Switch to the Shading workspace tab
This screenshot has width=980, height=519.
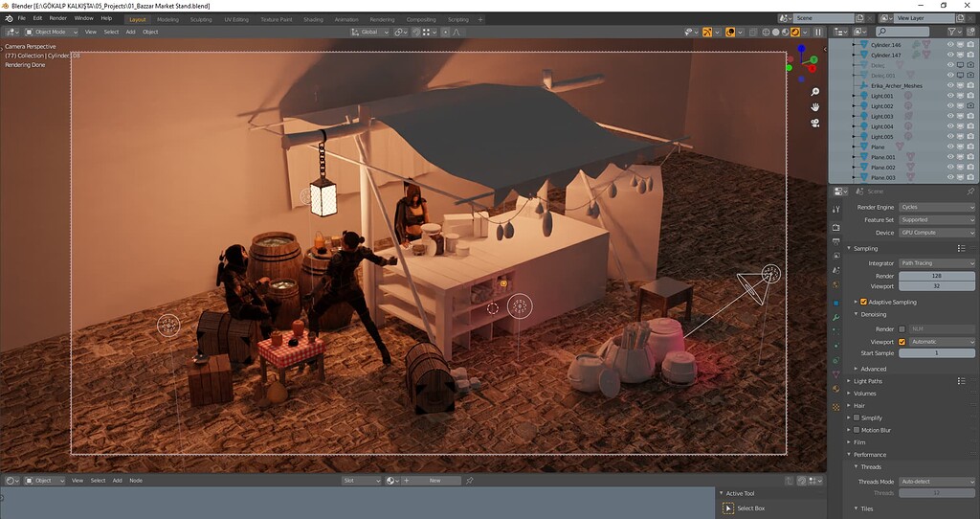[313, 19]
